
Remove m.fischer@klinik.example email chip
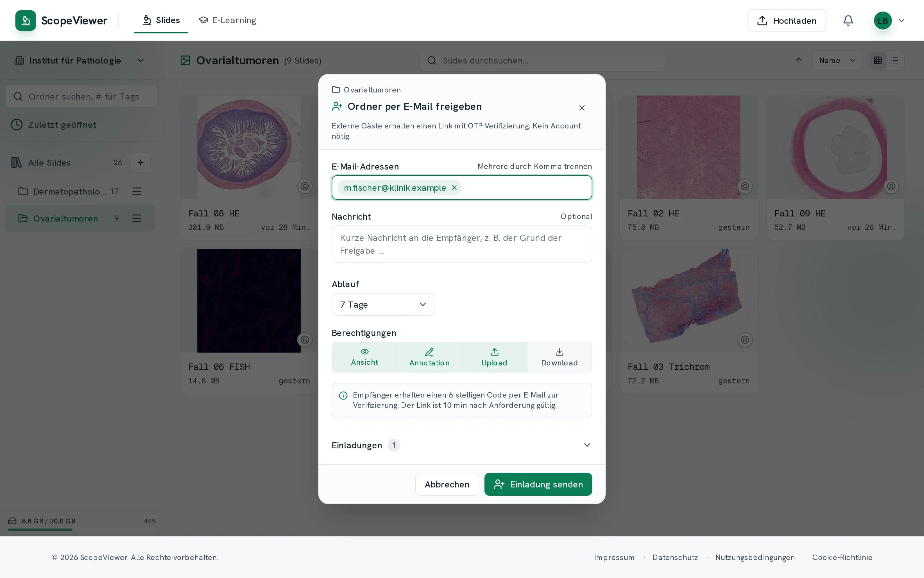454,188
